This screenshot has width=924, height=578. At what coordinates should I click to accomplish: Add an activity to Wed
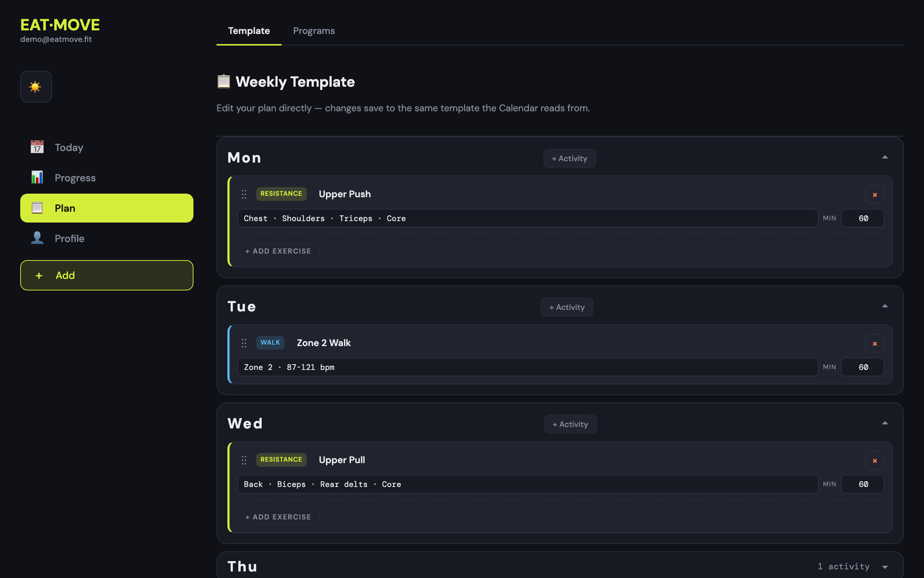click(570, 424)
